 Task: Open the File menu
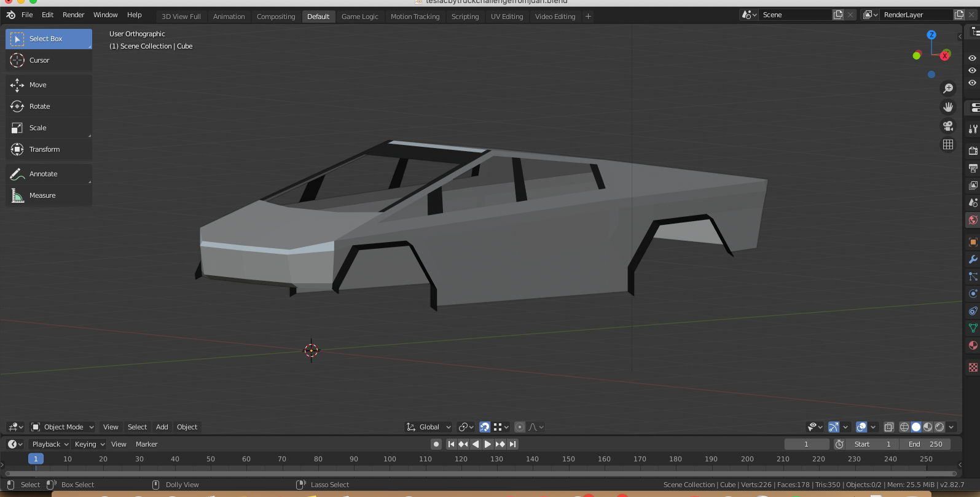pyautogui.click(x=27, y=15)
